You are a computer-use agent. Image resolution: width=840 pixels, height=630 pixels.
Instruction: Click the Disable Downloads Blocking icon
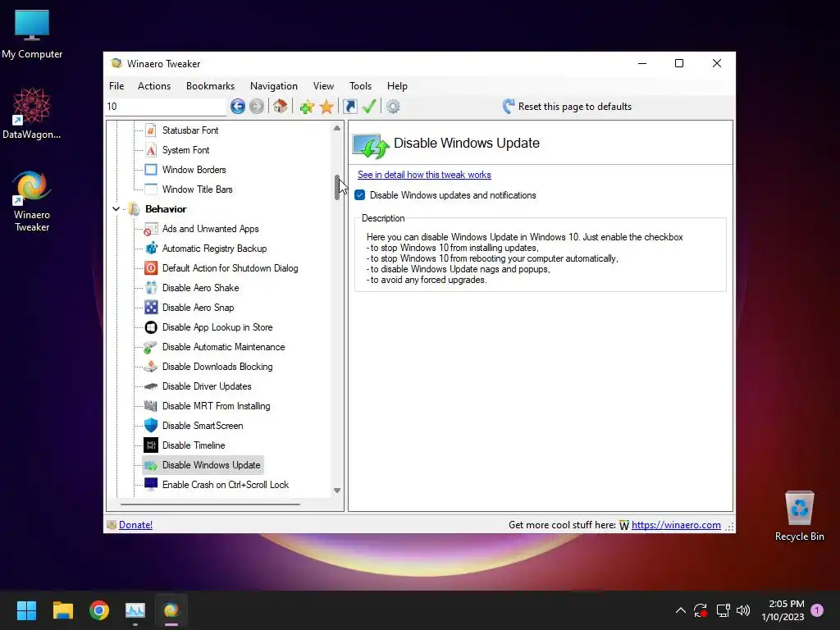click(151, 367)
